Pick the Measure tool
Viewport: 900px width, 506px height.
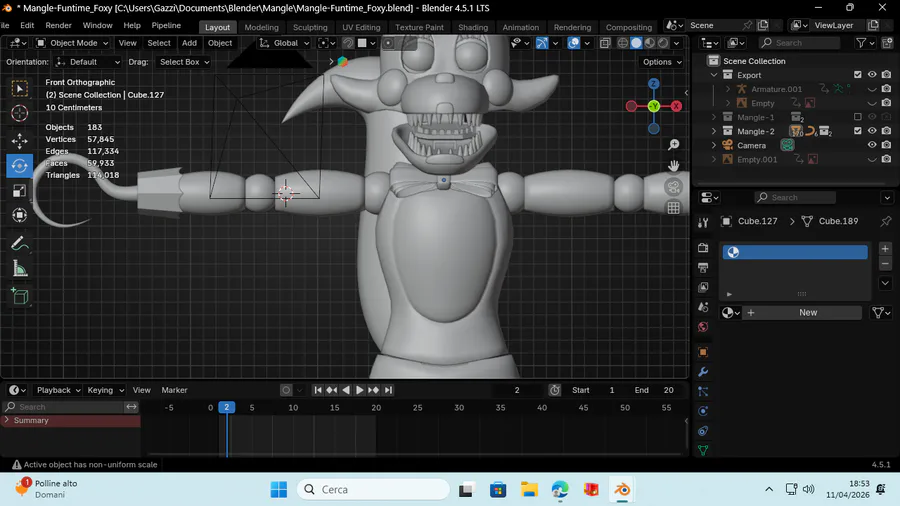[20, 268]
